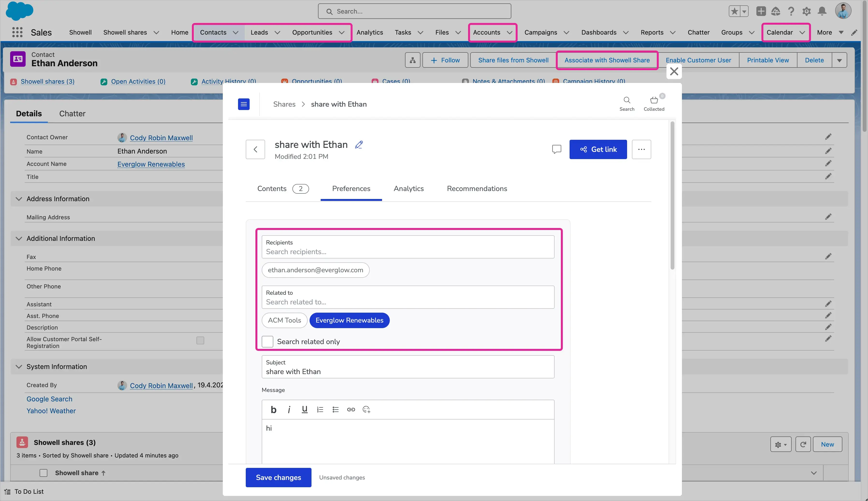868x501 pixels.
Task: Click the global Search box
Action: pos(414,11)
